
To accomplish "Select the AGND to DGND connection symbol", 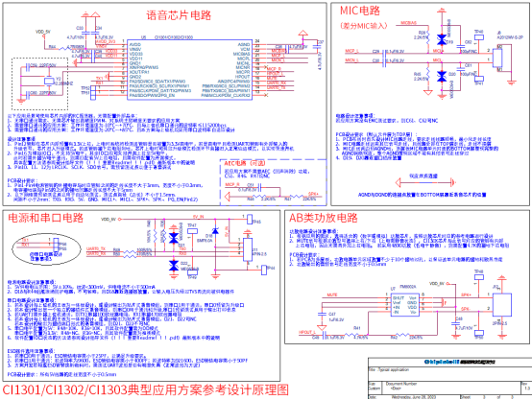I will tap(425, 182).
